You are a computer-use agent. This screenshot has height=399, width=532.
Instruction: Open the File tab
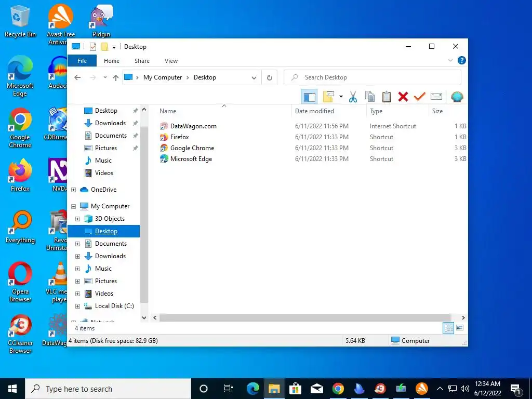coord(82,61)
